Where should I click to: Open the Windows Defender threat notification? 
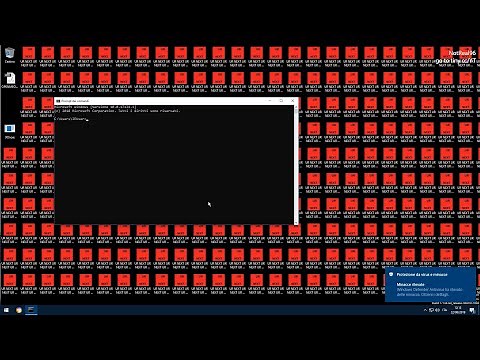coord(430,284)
